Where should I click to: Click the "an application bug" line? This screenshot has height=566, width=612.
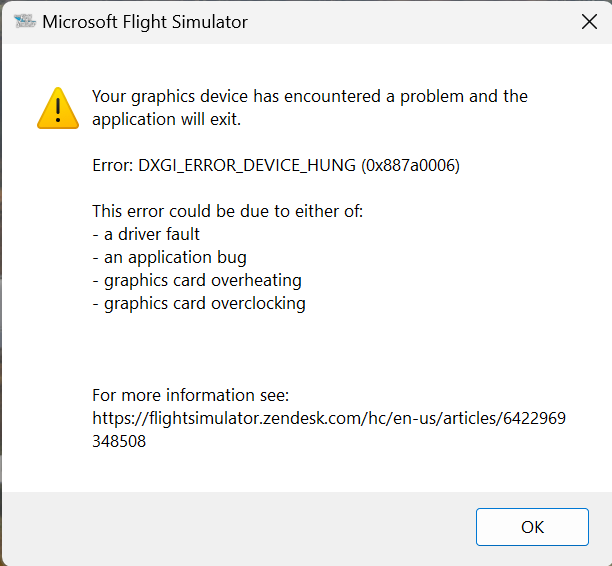169,258
